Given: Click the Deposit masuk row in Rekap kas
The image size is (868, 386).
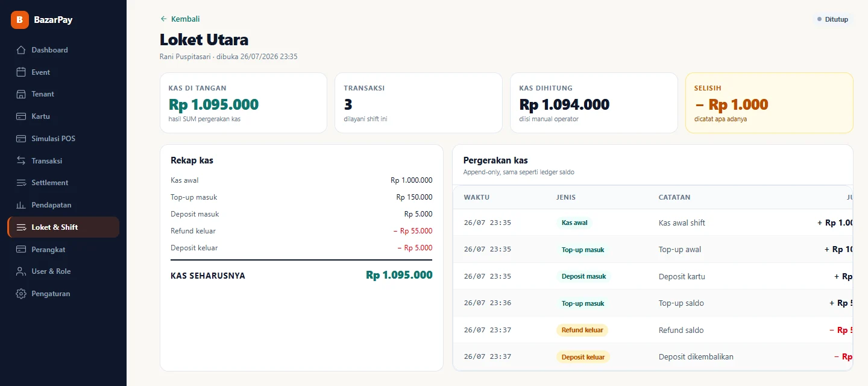Looking at the screenshot, I should click(301, 214).
